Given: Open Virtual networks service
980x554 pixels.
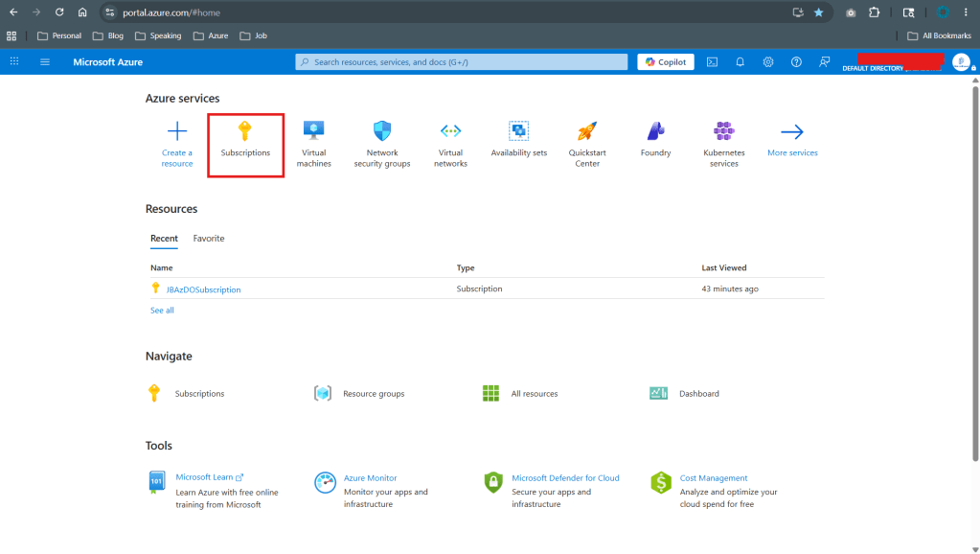Looking at the screenshot, I should click(450, 145).
